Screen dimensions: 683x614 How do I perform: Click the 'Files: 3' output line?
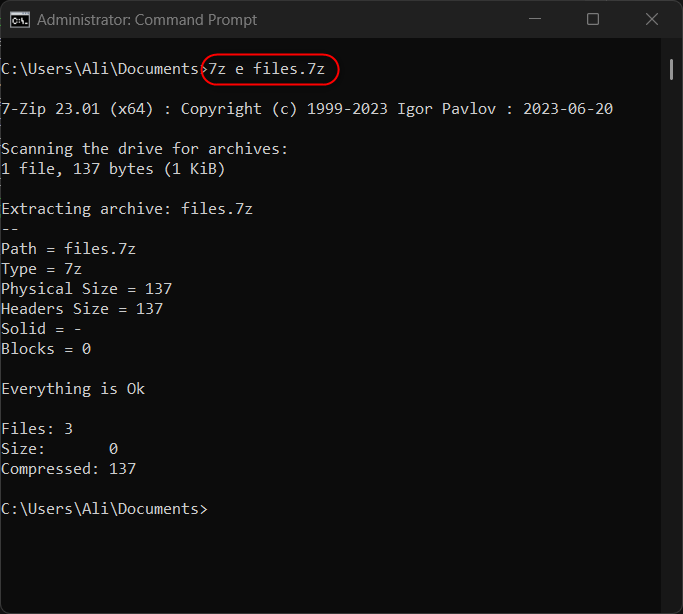37,429
